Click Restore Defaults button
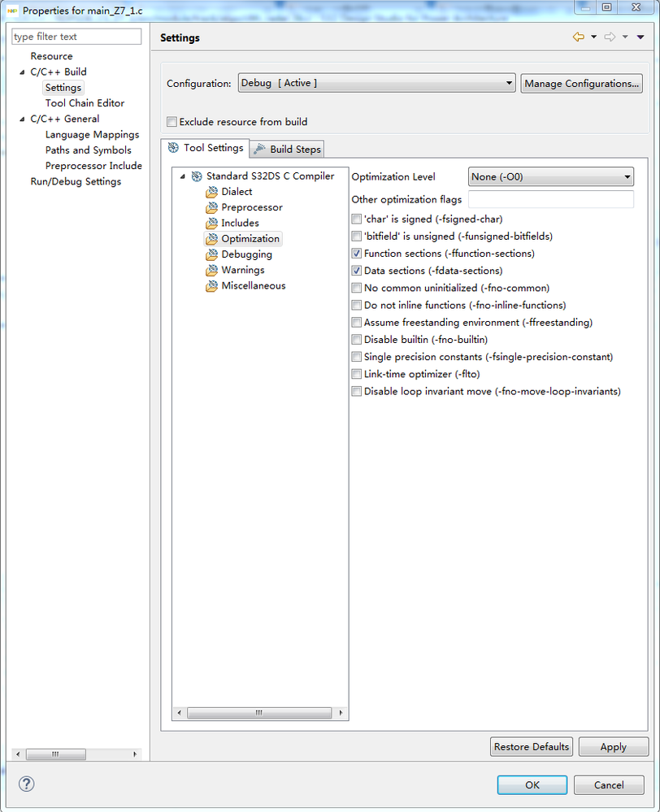This screenshot has height=812, width=660. [x=532, y=747]
